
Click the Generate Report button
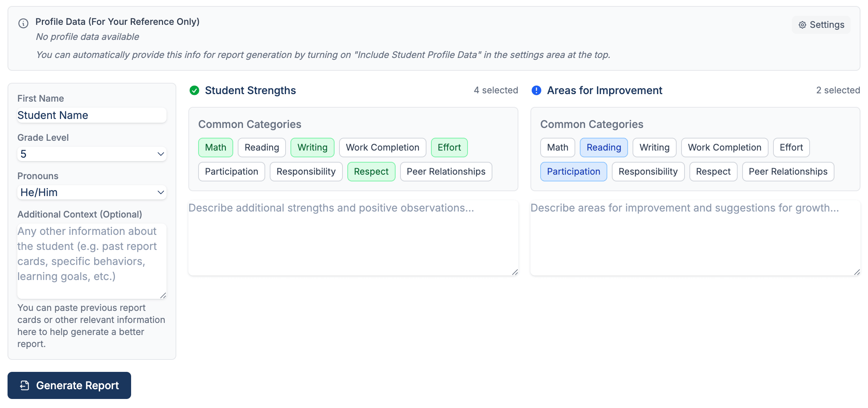click(x=69, y=385)
